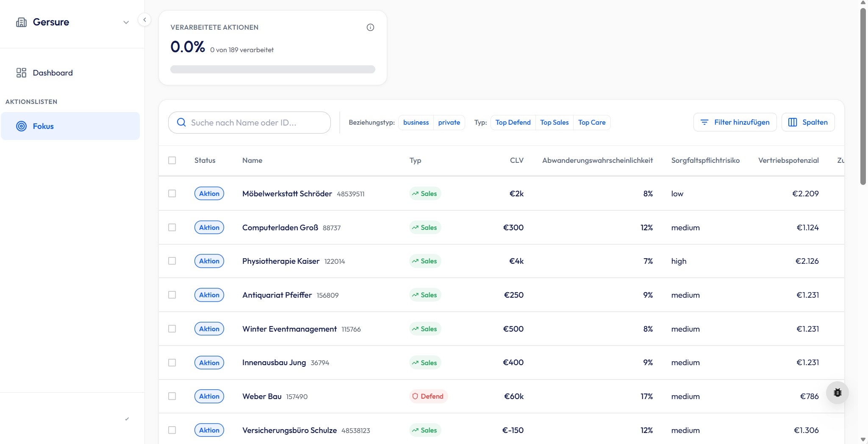
Task: Click the info icon in Verarbeitete Aktionen card
Action: click(x=370, y=28)
